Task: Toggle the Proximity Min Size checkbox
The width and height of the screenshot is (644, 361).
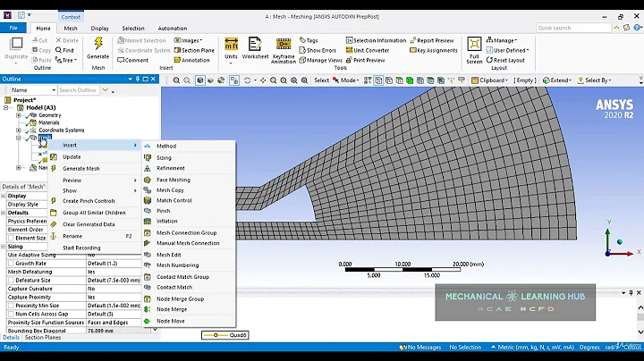Action: point(11,306)
